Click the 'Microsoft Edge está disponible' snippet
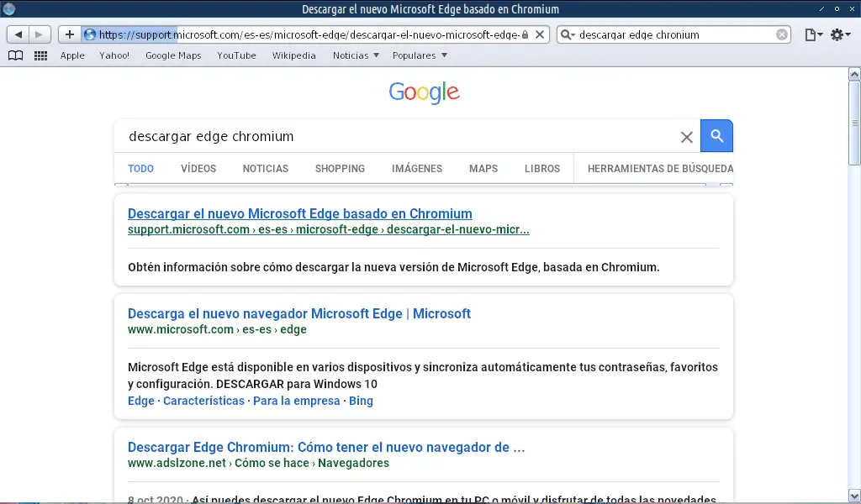The height and width of the screenshot is (504, 861). pyautogui.click(x=423, y=375)
